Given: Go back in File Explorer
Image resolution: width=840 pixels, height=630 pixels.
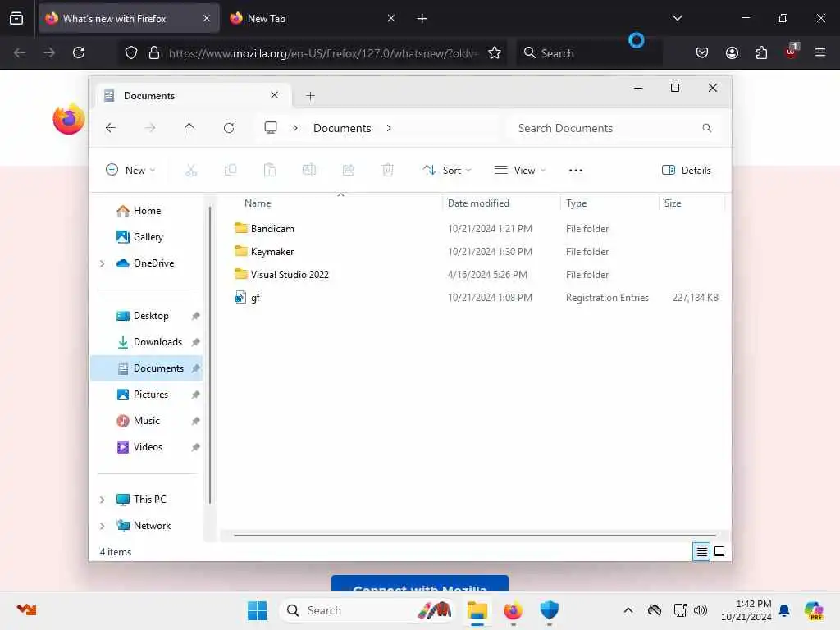Looking at the screenshot, I should click(x=111, y=128).
